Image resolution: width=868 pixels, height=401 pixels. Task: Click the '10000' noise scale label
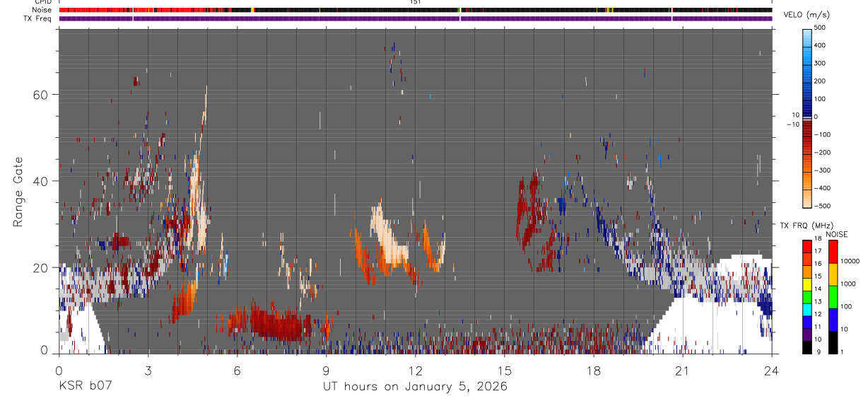coord(850,262)
